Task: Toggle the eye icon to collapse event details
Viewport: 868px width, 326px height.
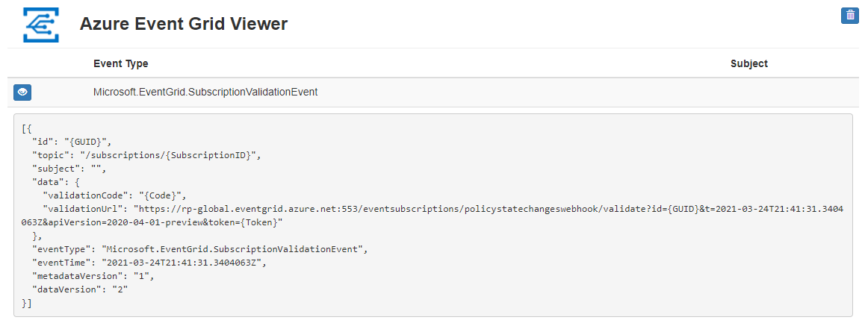Action: click(x=22, y=92)
